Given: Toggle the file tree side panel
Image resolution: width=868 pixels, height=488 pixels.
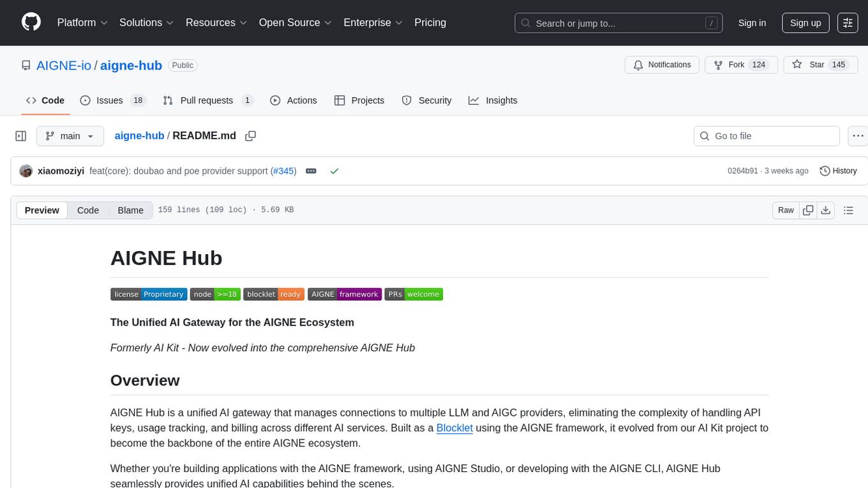Looking at the screenshot, I should [x=21, y=136].
